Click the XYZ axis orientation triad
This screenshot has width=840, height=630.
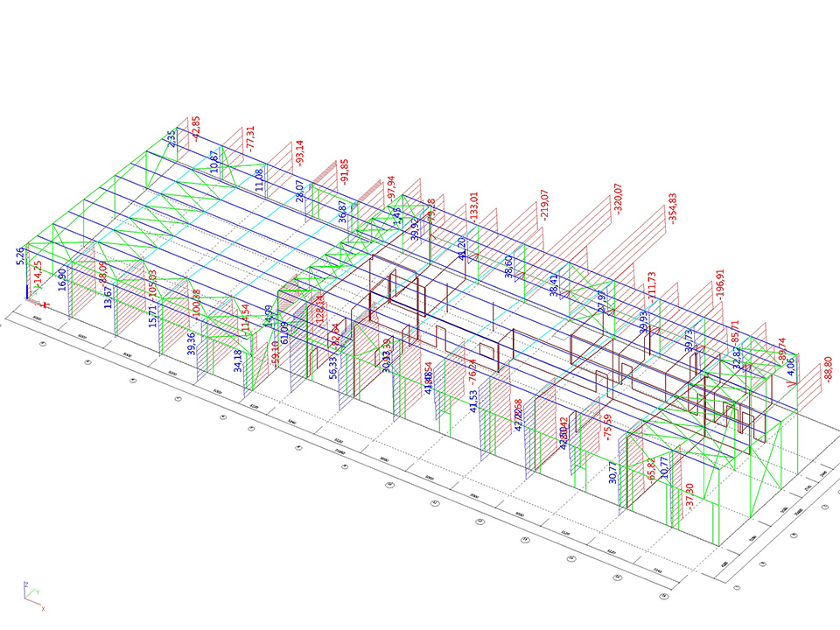point(33,596)
